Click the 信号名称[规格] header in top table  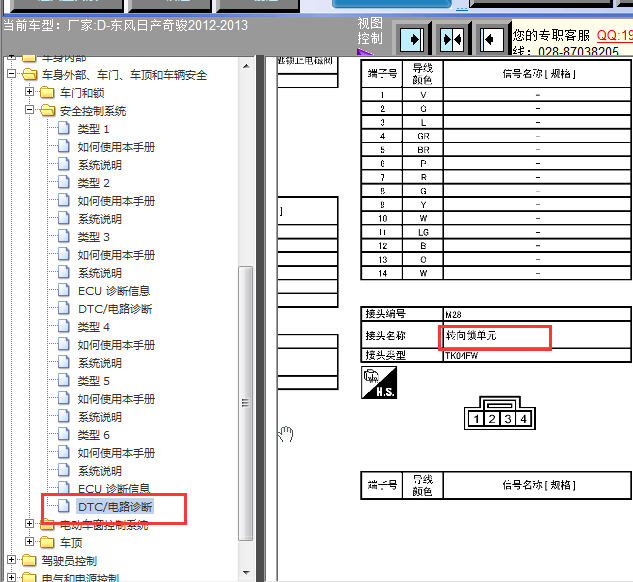click(x=537, y=74)
